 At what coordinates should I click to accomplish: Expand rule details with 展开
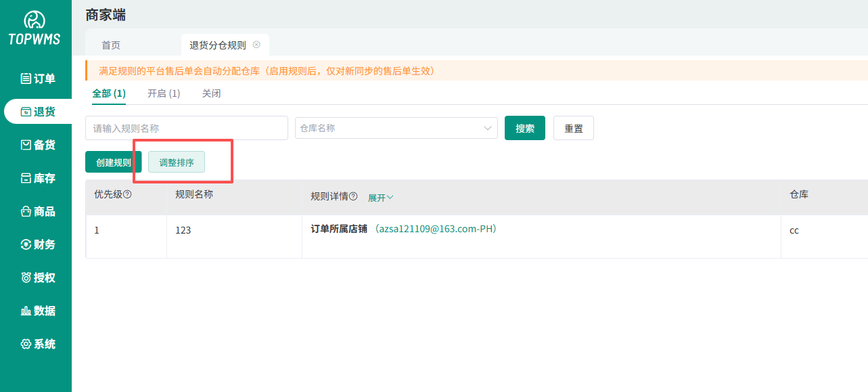point(381,198)
